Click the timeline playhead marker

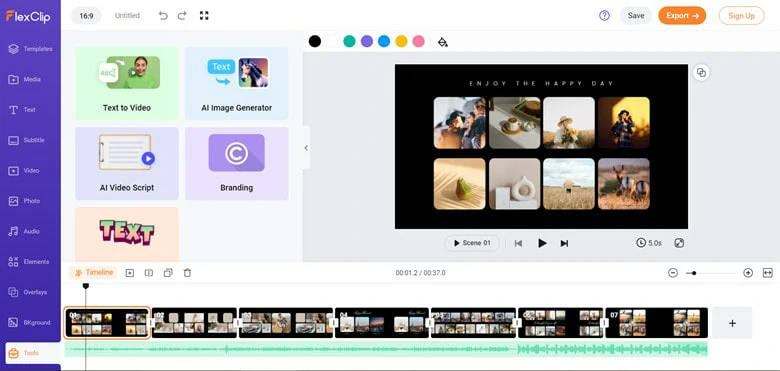[x=86, y=286]
